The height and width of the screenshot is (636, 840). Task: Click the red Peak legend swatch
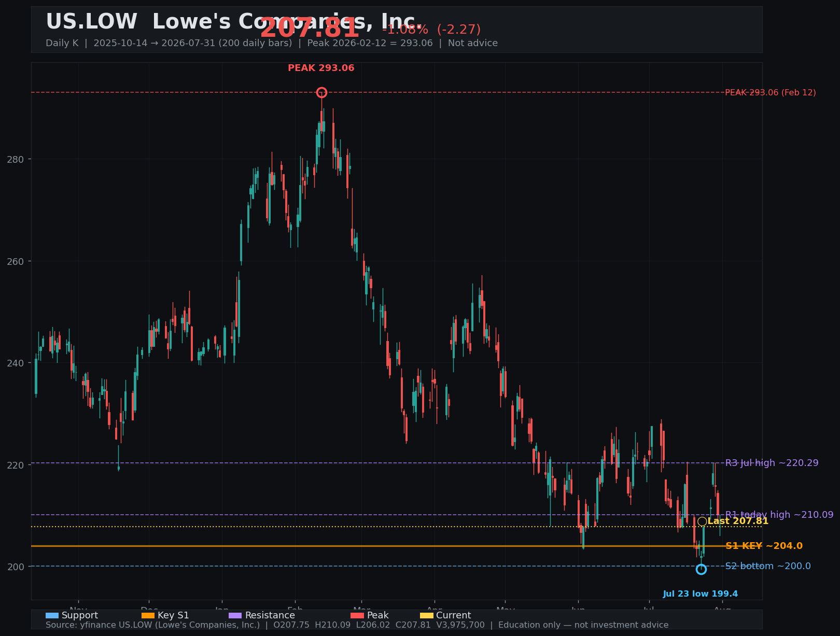357,616
